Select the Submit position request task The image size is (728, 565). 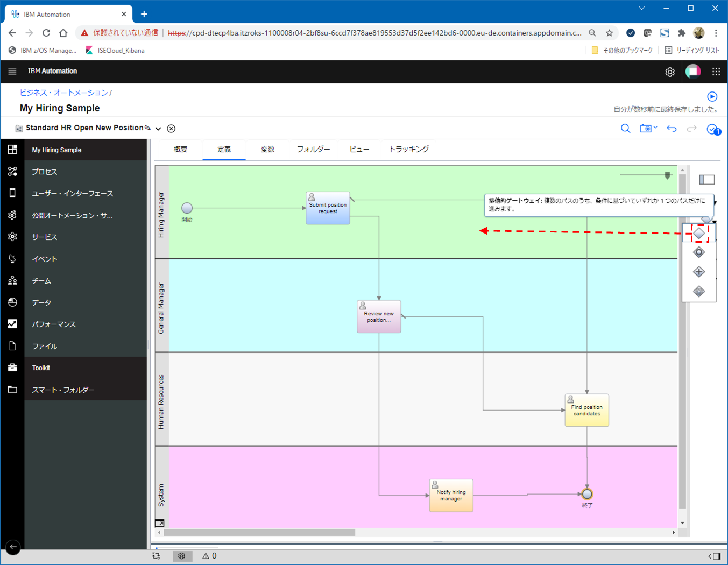point(328,208)
